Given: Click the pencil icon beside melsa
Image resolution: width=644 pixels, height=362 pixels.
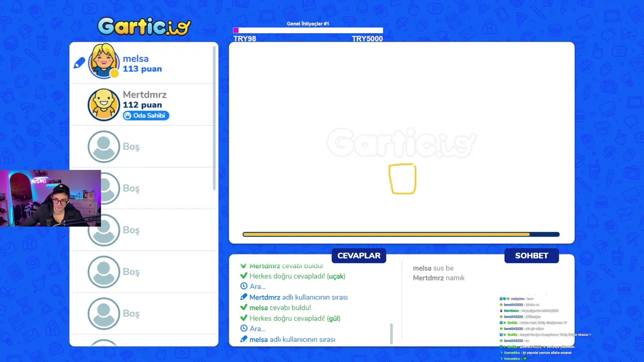Looking at the screenshot, I should tap(79, 63).
